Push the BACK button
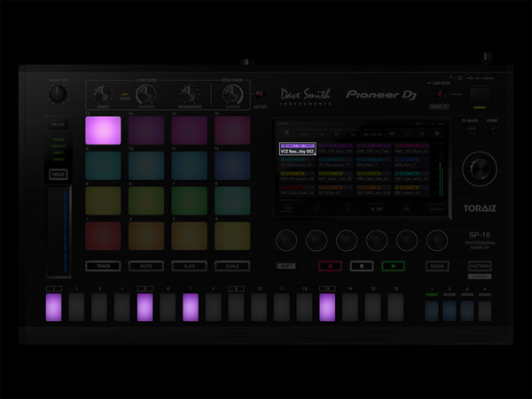 pyautogui.click(x=472, y=130)
